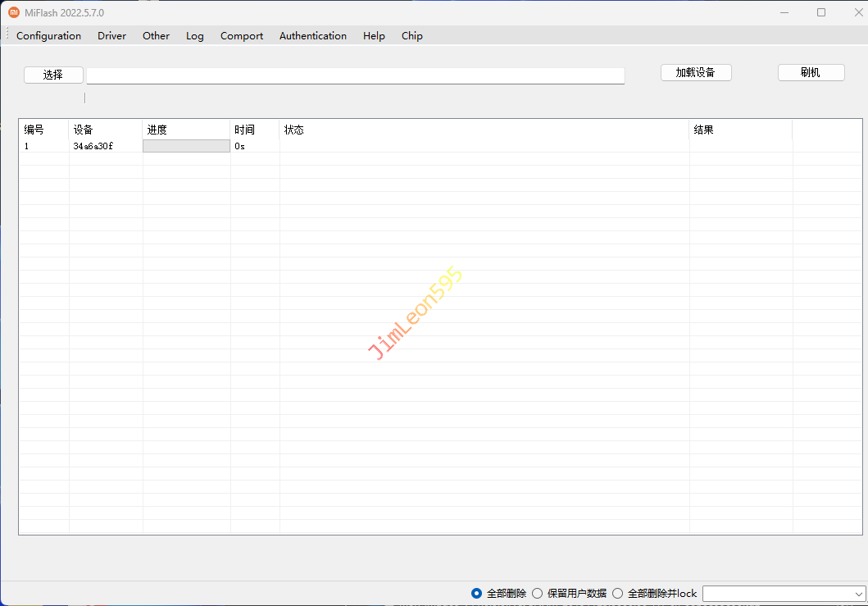
Task: Click the MiFlash app icon in title bar
Action: (14, 12)
